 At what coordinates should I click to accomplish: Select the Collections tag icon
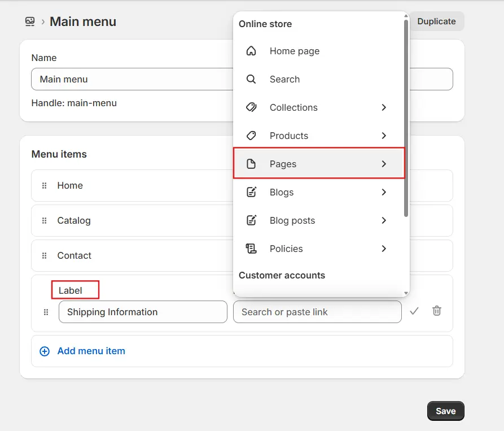click(251, 107)
